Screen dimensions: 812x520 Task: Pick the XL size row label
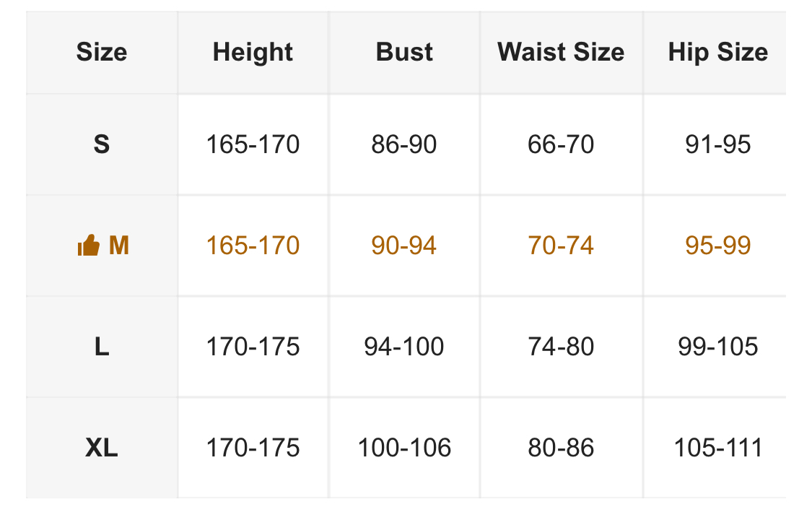pyautogui.click(x=102, y=448)
